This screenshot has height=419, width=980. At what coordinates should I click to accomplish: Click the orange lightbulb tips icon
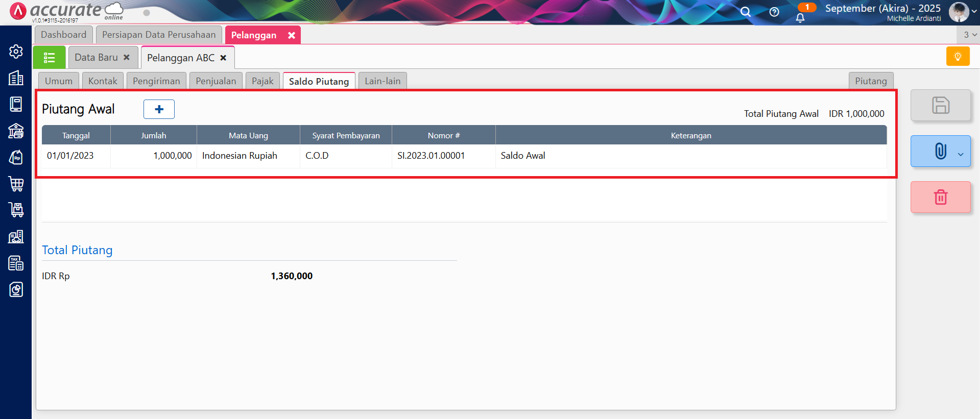click(x=958, y=57)
